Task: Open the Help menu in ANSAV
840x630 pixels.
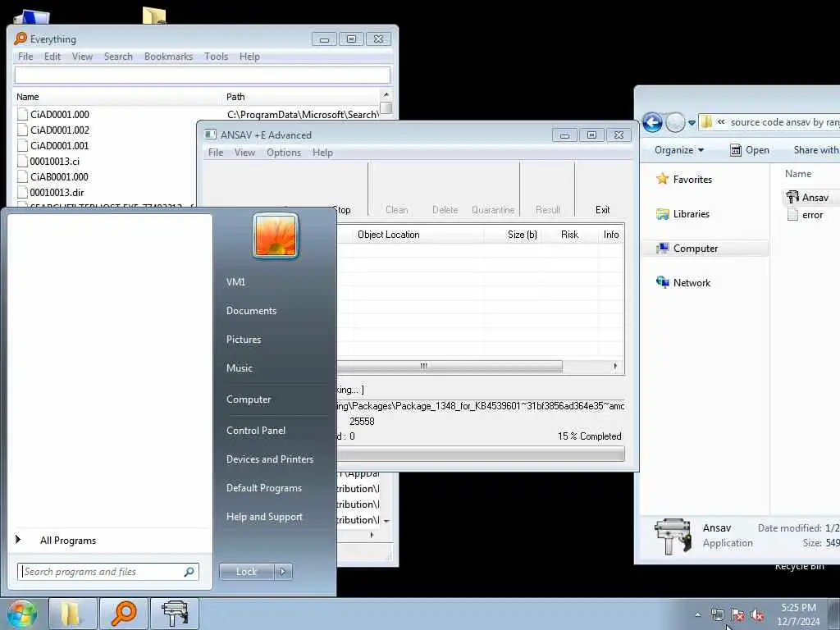Action: pyautogui.click(x=322, y=153)
